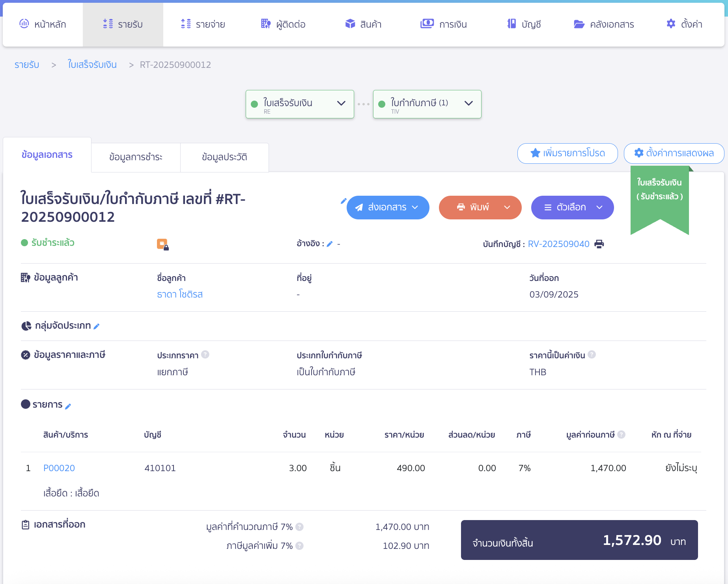Click the หน้าหลัก chart icon
Screen dimensions: 728x584
24,24
